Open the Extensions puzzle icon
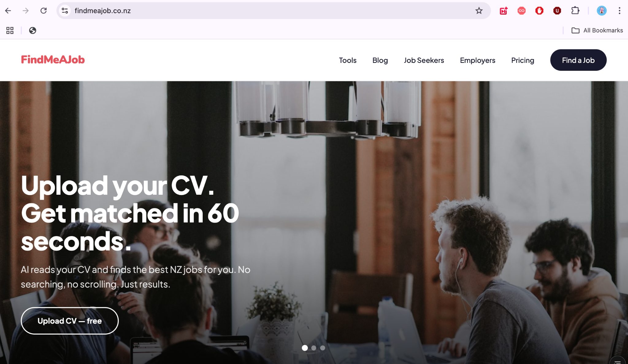This screenshot has height=364, width=628. (575, 11)
